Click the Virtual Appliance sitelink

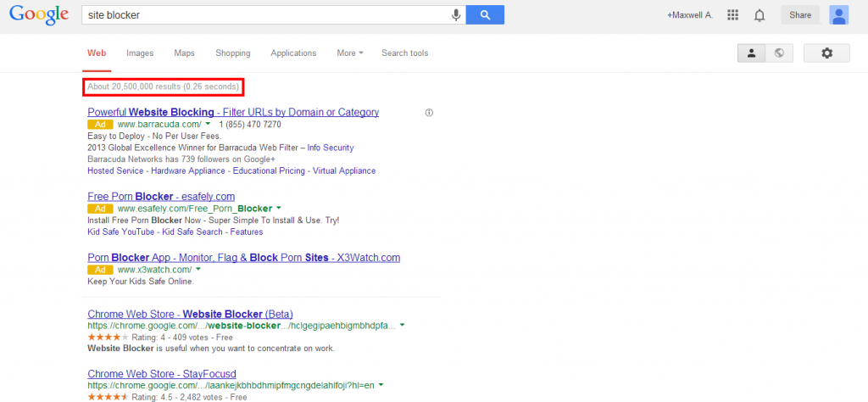[x=344, y=171]
